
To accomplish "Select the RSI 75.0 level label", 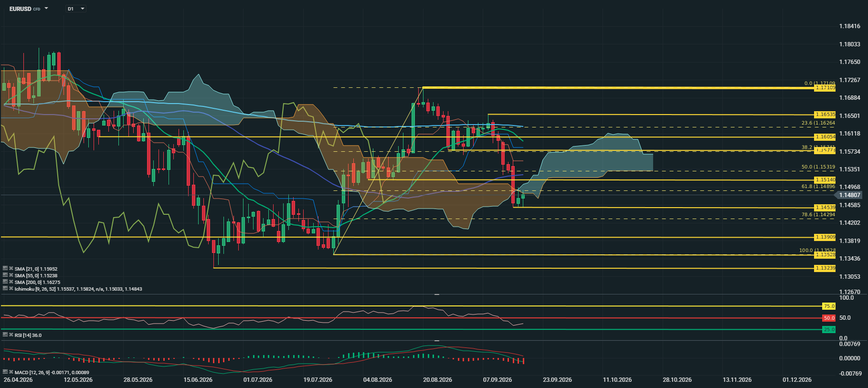I will coord(829,306).
